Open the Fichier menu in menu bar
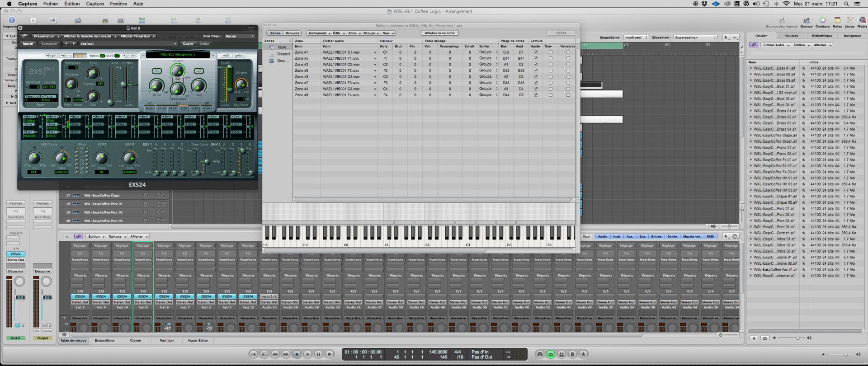Screen dimensions: 868x366 point(51,4)
